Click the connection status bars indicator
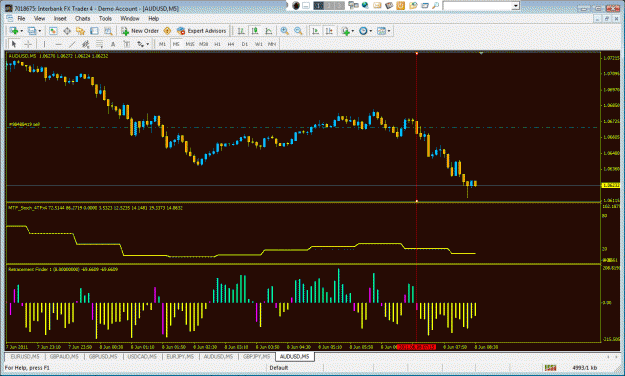The image size is (625, 376). pyautogui.click(x=550, y=368)
